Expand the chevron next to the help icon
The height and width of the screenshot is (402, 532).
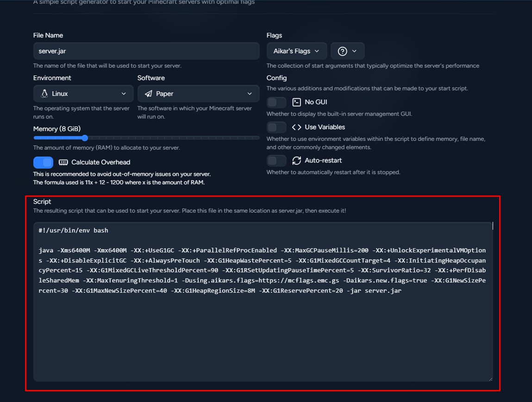coord(355,51)
